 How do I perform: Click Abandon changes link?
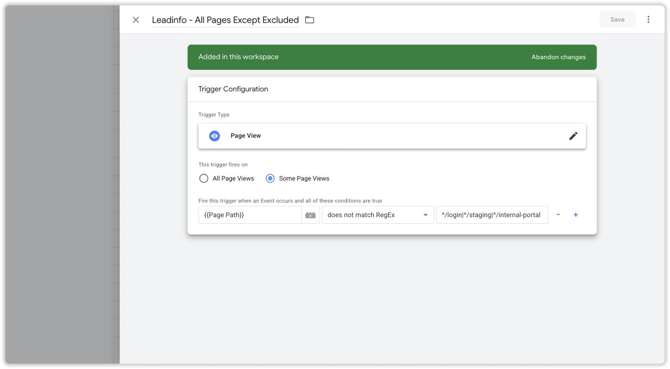point(558,57)
